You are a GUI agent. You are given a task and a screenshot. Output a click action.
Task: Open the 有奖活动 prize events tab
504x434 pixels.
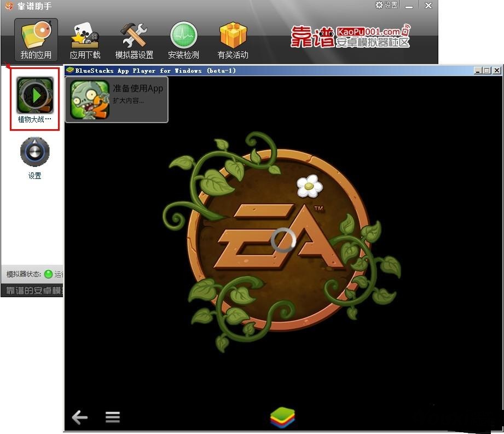[x=233, y=40]
